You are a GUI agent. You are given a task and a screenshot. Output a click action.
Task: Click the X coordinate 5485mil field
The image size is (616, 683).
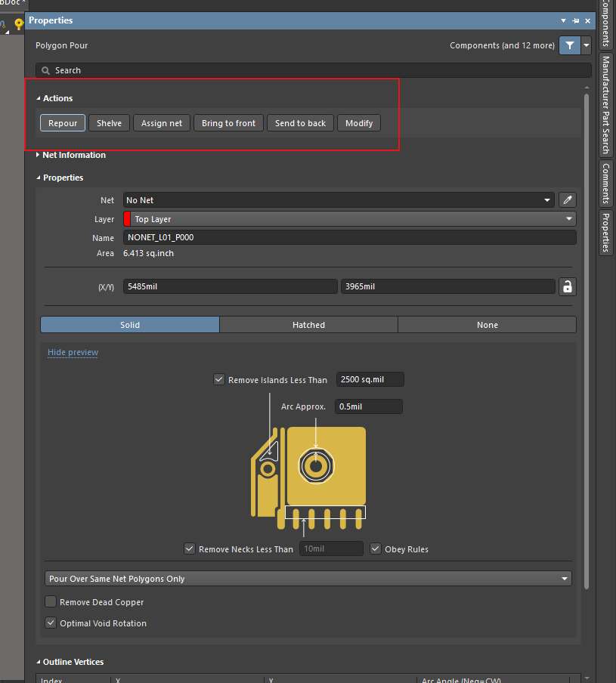[230, 286]
